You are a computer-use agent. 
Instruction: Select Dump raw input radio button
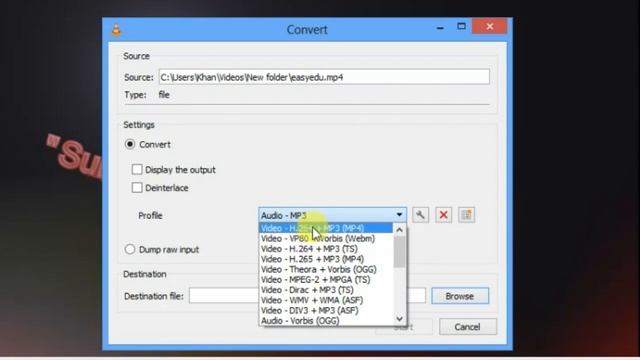130,249
